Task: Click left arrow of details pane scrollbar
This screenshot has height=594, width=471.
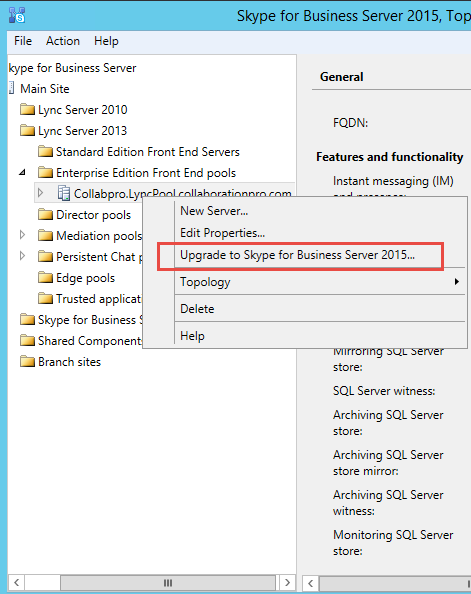Action: click(x=311, y=582)
